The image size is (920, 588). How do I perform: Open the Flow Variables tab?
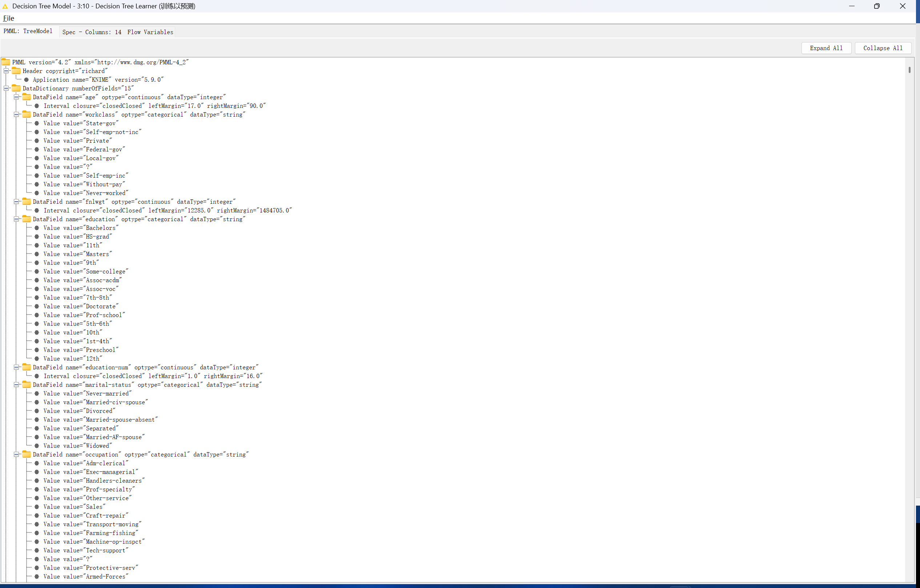pos(150,32)
